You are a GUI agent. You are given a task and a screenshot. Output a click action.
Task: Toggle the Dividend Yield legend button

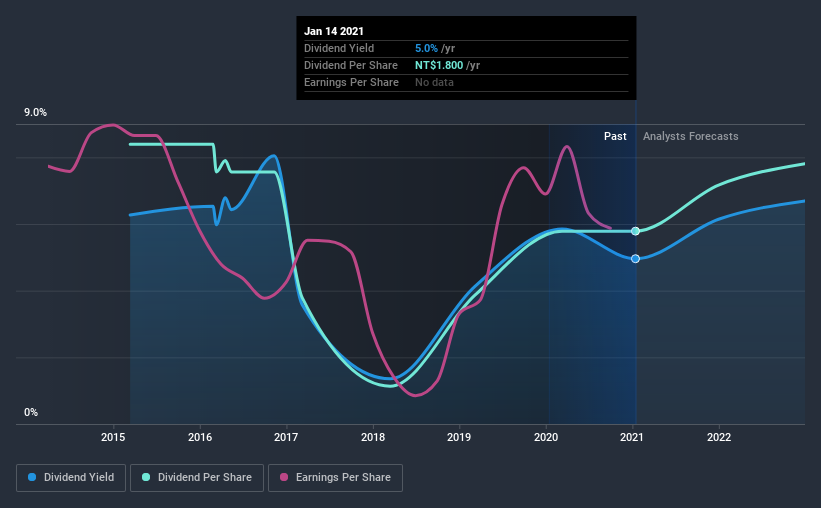71,478
